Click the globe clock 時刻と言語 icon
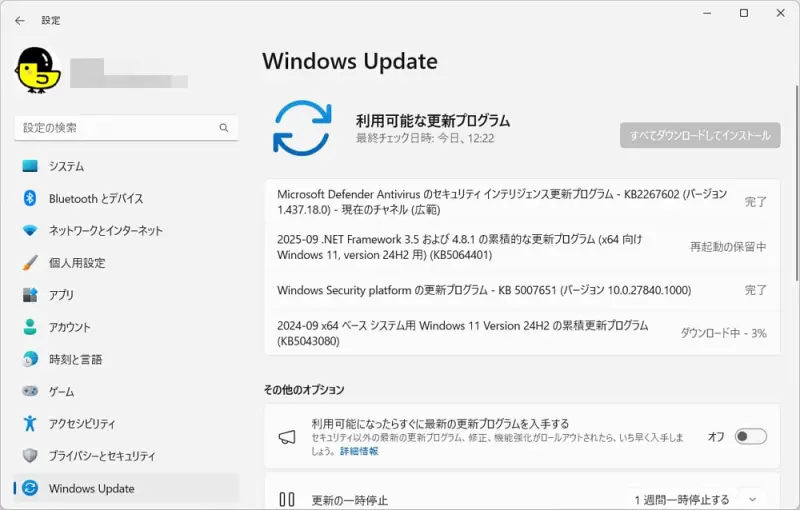The height and width of the screenshot is (510, 800). click(x=30, y=359)
